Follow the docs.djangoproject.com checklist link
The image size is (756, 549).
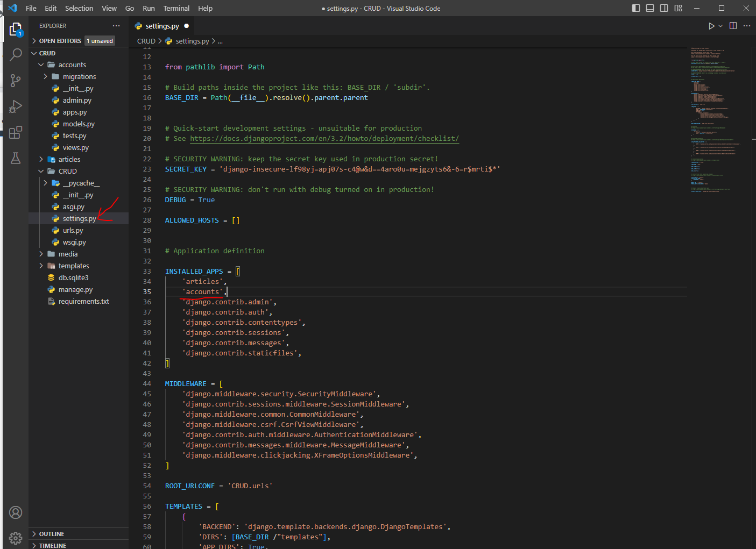(324, 138)
